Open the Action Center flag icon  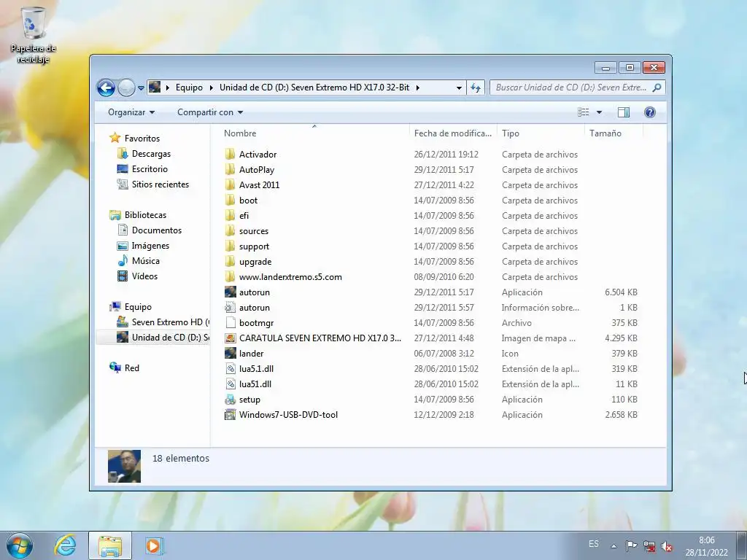point(631,546)
